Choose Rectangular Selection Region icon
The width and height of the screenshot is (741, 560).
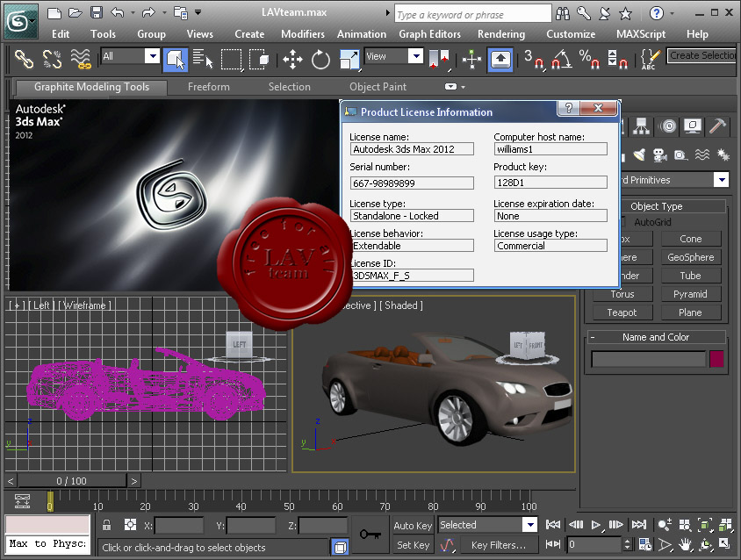[x=232, y=60]
